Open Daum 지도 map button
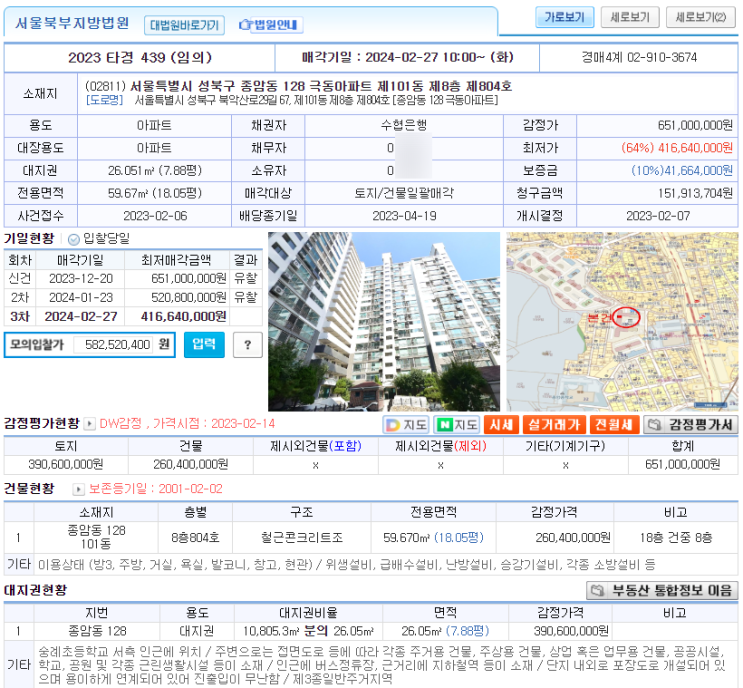743x688 pixels. 407,425
